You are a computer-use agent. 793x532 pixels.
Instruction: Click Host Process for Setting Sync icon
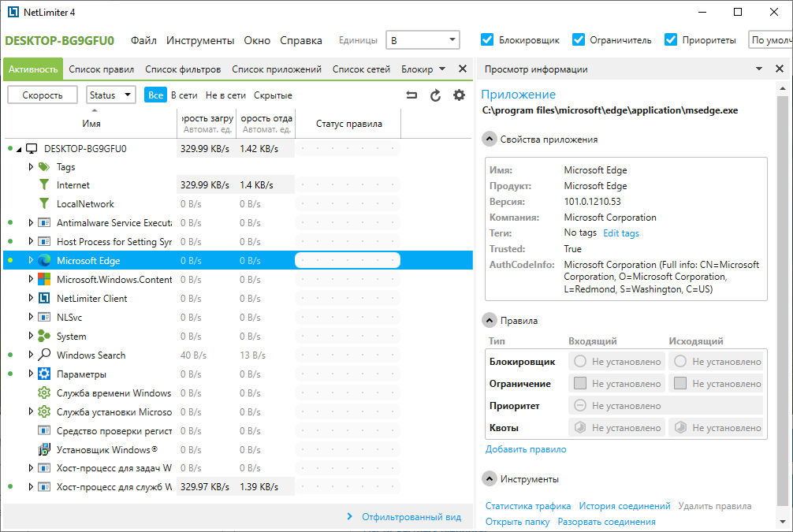click(44, 242)
